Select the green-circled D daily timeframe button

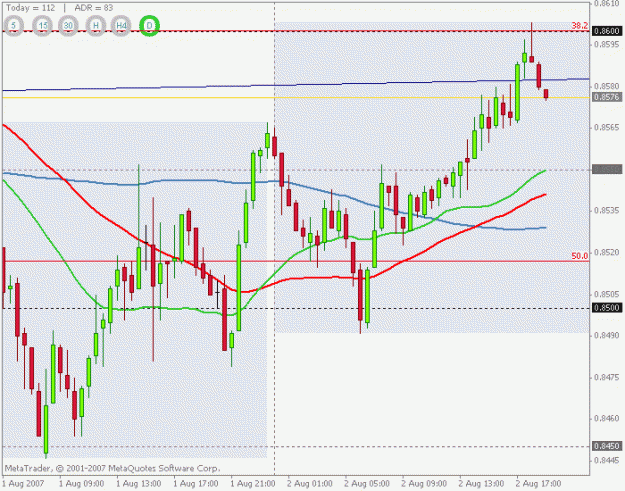point(149,26)
